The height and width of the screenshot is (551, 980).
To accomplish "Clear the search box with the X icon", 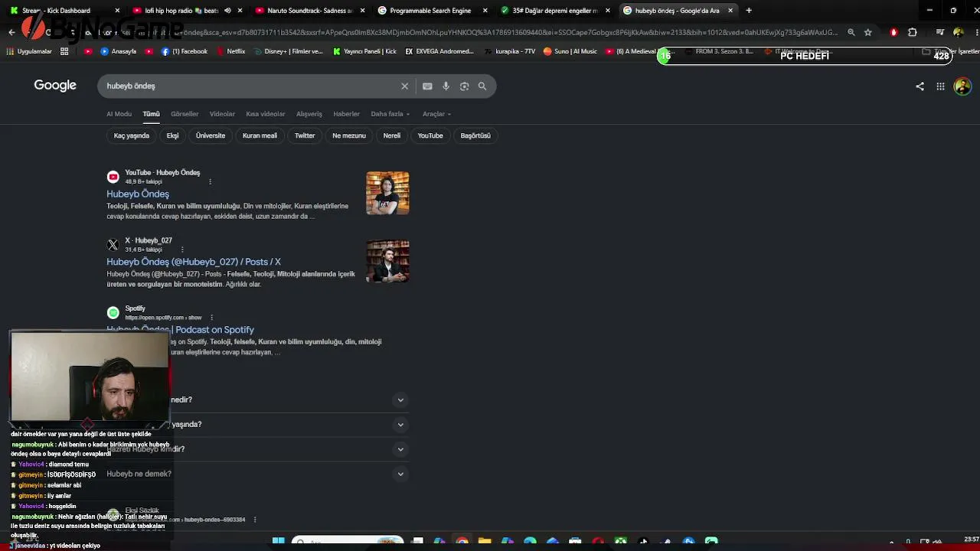I will (405, 86).
